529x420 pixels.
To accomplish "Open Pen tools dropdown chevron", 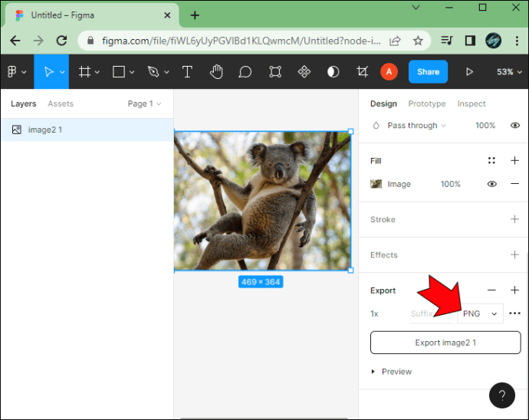I will coord(166,72).
